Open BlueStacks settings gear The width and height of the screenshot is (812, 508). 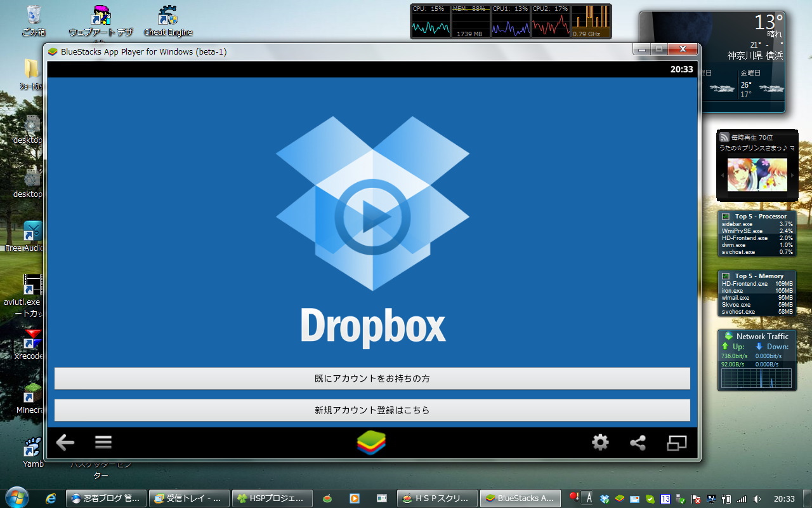600,443
